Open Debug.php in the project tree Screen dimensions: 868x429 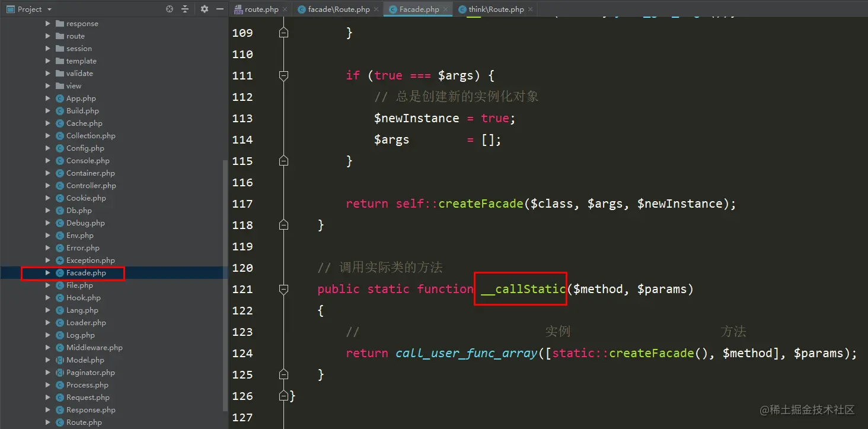[85, 223]
